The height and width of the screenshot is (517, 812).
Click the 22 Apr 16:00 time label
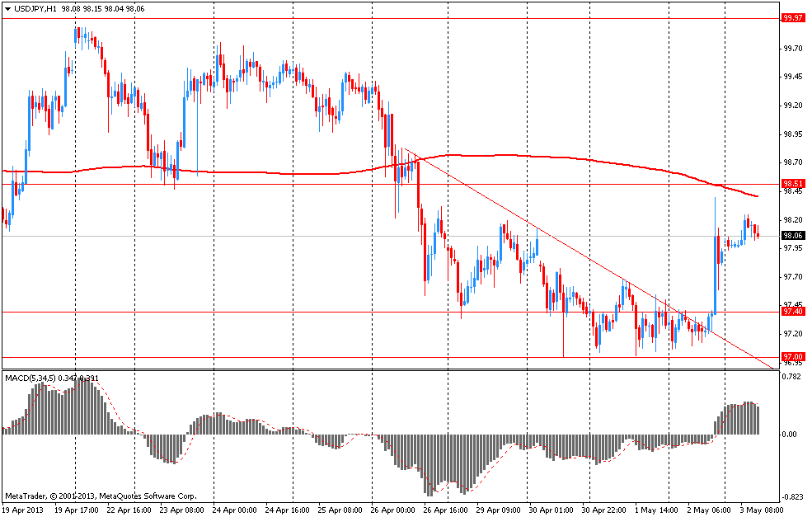point(129,510)
